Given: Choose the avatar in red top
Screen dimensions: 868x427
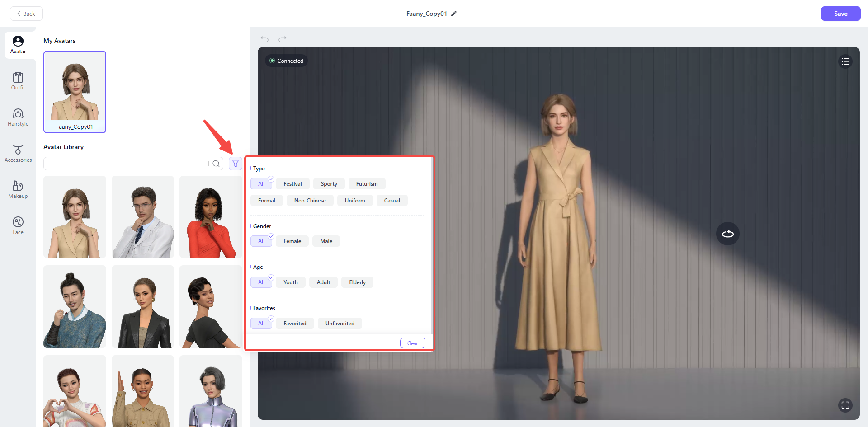Looking at the screenshot, I should pyautogui.click(x=211, y=217).
